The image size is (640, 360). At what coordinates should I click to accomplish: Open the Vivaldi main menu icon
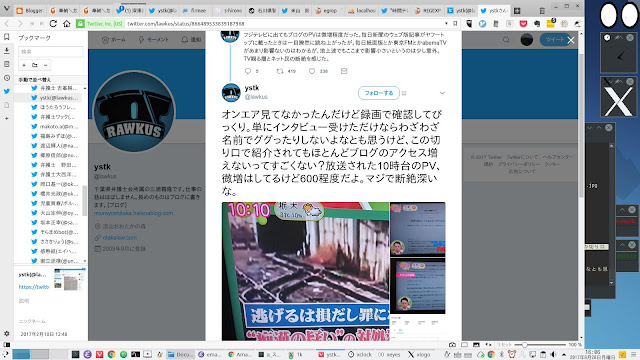click(x=6, y=8)
